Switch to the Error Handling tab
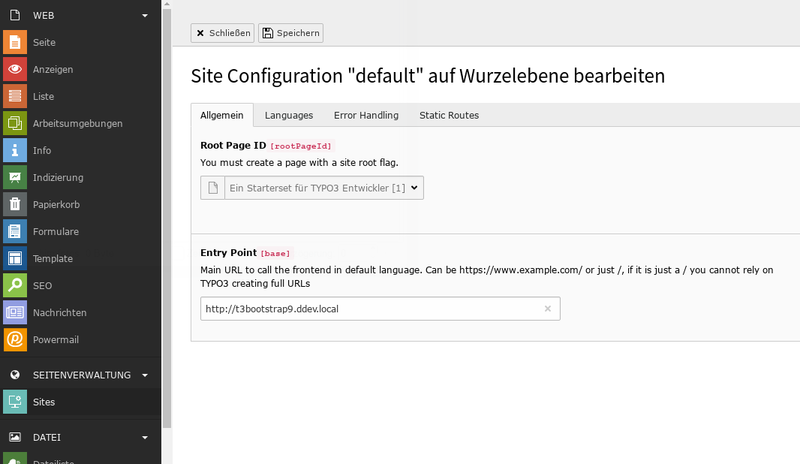 pyautogui.click(x=366, y=115)
